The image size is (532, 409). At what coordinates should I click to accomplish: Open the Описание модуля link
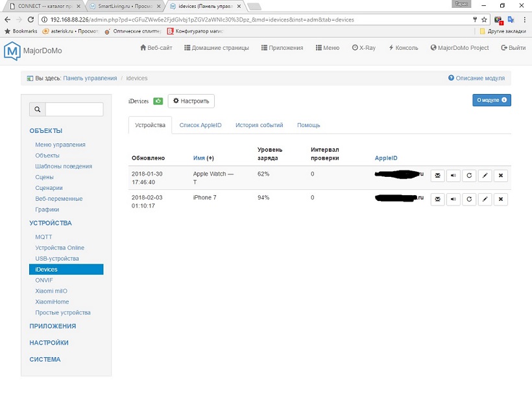click(x=476, y=78)
